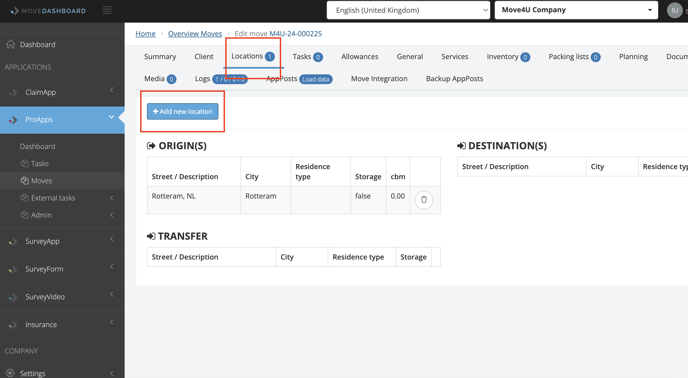Click the ClaimApp arrow icon
This screenshot has width=688, height=378.
click(13, 93)
